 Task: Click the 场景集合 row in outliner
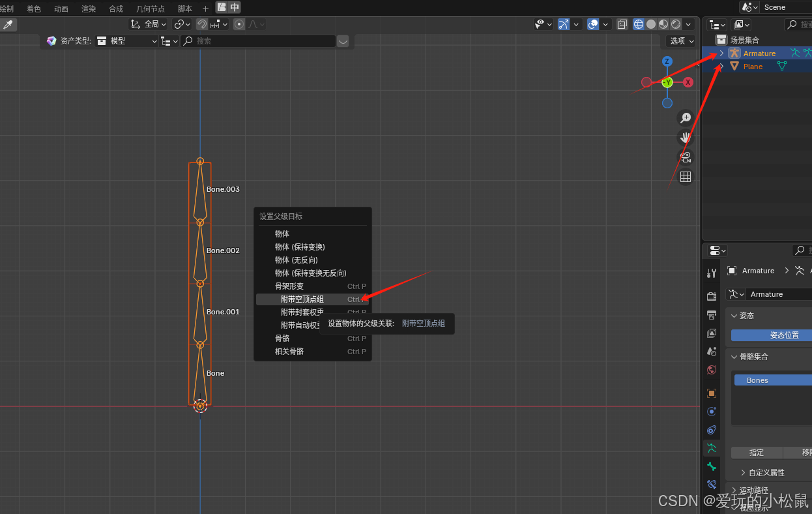[757, 40]
